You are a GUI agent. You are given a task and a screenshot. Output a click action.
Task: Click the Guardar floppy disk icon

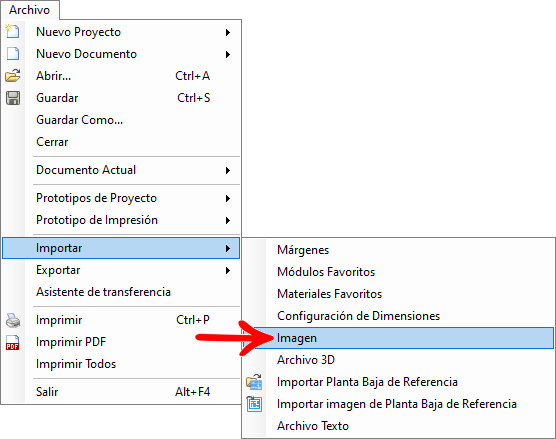[x=13, y=98]
